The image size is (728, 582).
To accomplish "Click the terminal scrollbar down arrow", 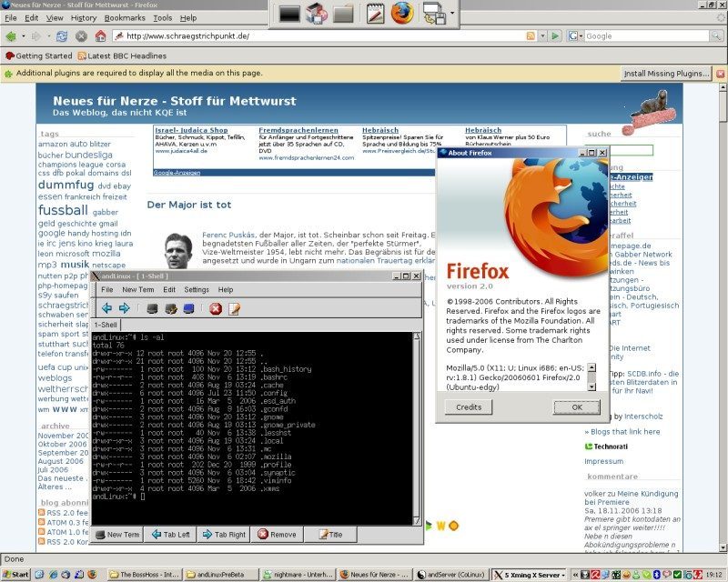I will (417, 521).
